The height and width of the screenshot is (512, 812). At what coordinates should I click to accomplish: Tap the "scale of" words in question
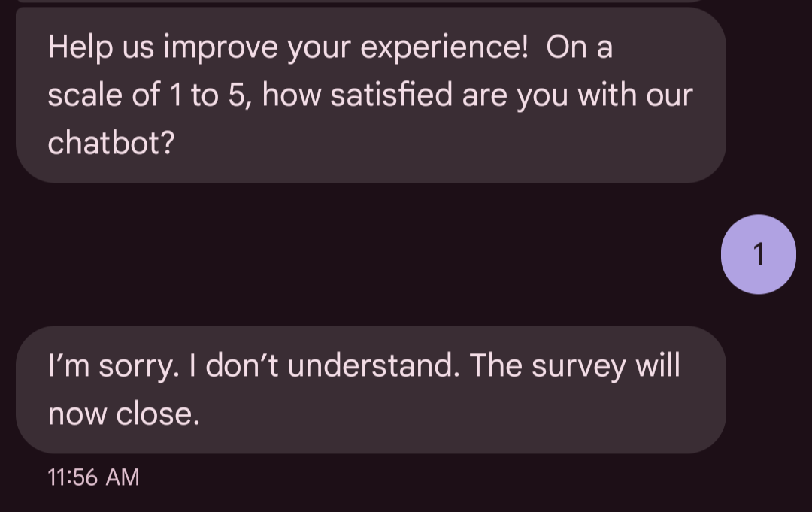pyautogui.click(x=104, y=95)
